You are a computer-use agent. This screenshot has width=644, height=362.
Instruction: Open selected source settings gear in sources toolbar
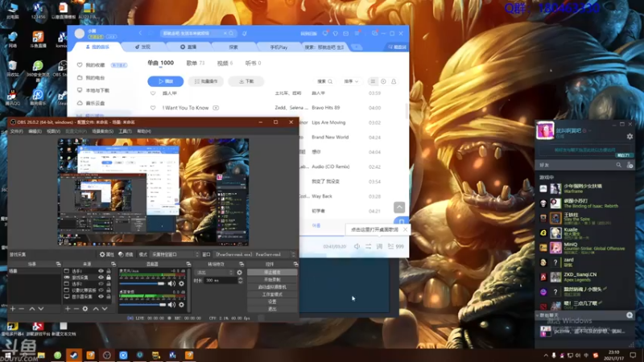(x=85, y=309)
